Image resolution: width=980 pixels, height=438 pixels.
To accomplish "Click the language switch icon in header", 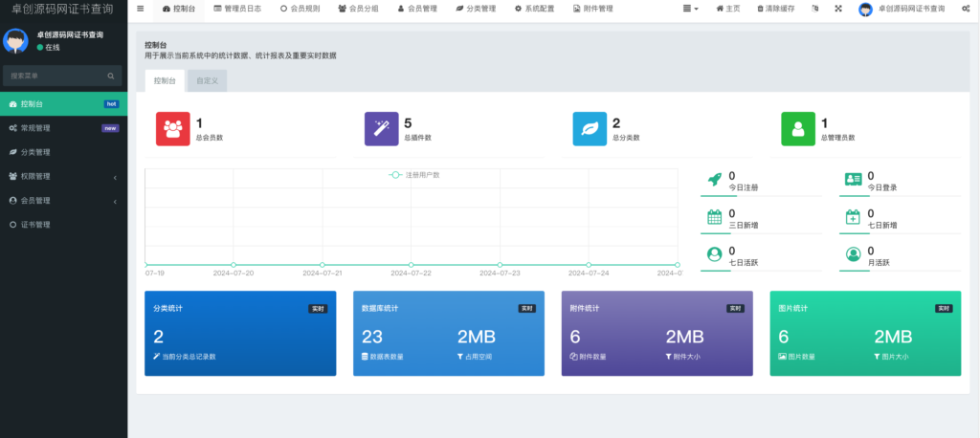I will coord(815,9).
